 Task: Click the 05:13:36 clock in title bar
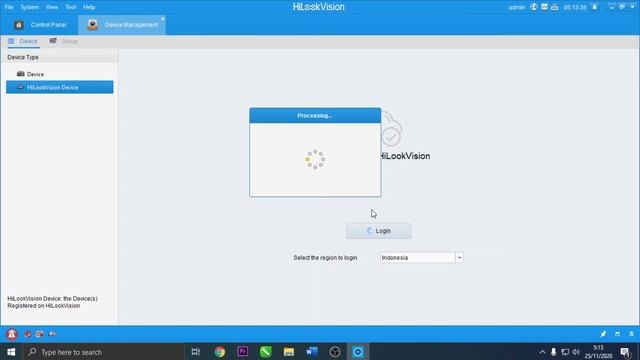[575, 7]
